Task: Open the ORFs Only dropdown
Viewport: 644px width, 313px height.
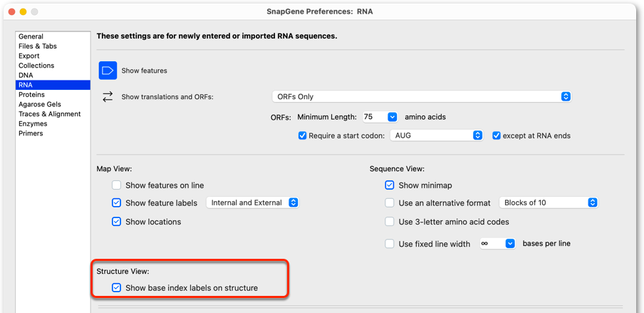Action: (x=422, y=97)
